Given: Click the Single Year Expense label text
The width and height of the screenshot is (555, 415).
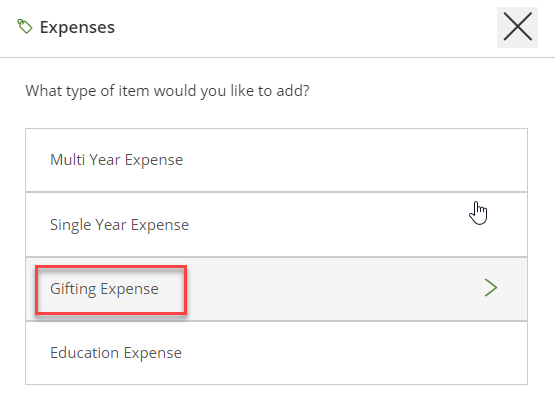Looking at the screenshot, I should [119, 225].
